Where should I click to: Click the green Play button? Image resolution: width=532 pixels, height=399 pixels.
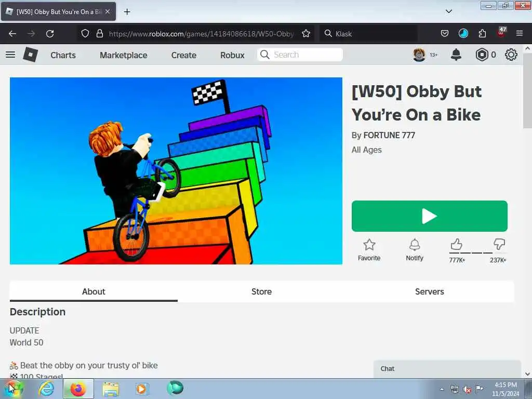pyautogui.click(x=430, y=216)
